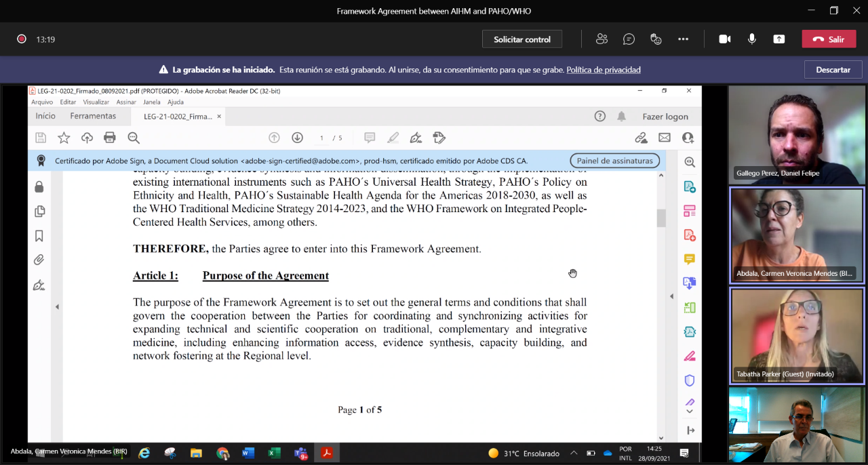
Task: Click Acrobat upload to cloud icon
Action: (87, 138)
